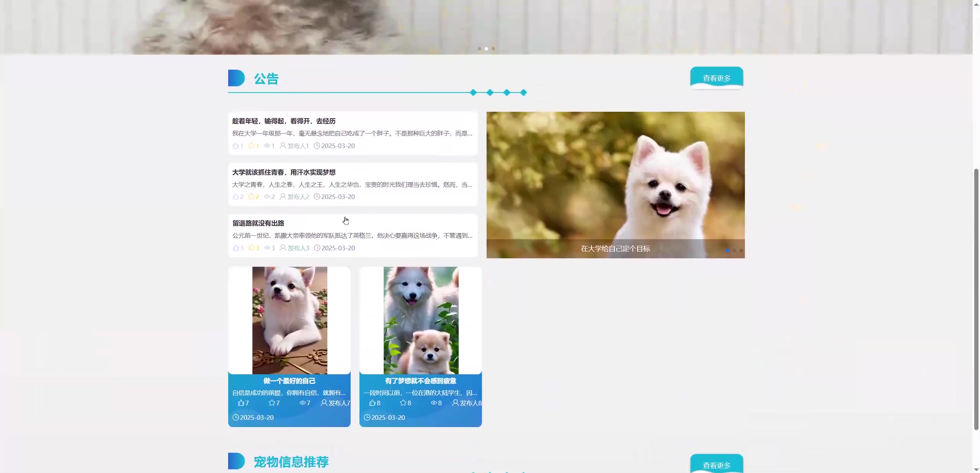The height and width of the screenshot is (473, 980).
Task: Click clock icon on 有了梦想就不会感到疲惫 card
Action: tap(367, 418)
